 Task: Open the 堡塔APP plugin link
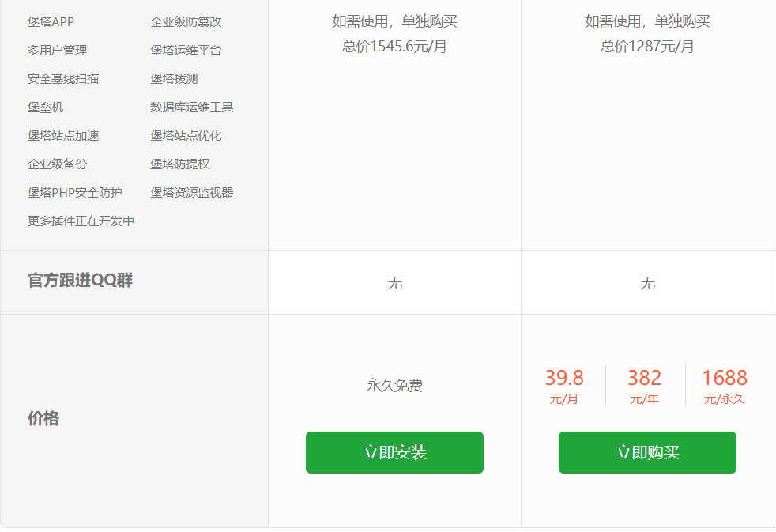tap(51, 22)
